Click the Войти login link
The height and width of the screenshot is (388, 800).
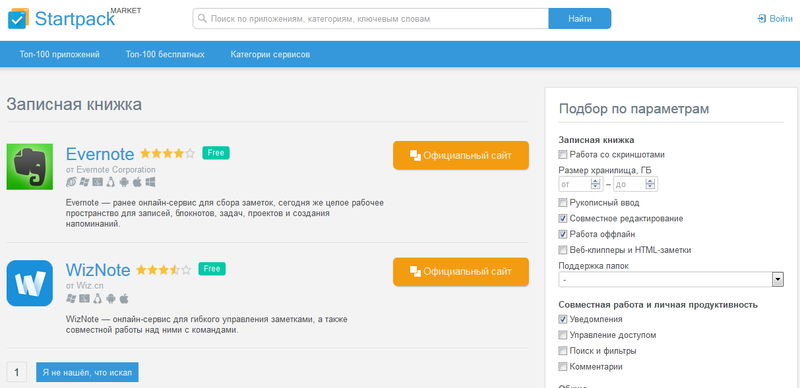(x=775, y=19)
